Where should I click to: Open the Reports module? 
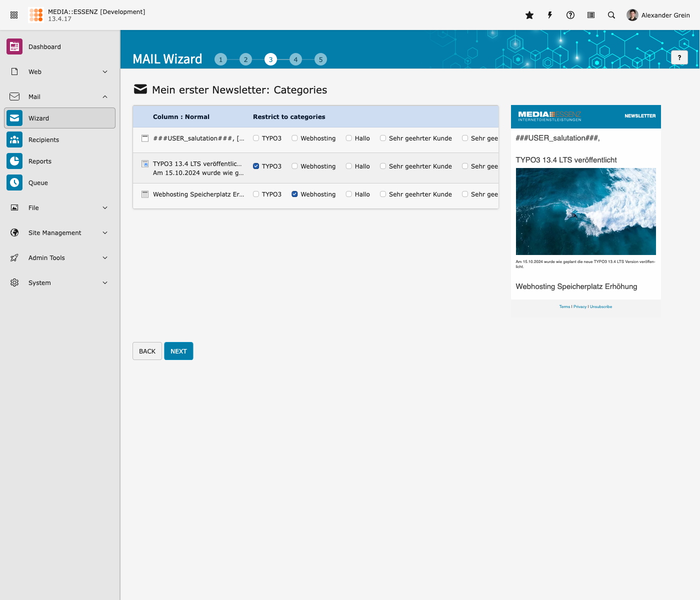point(40,161)
